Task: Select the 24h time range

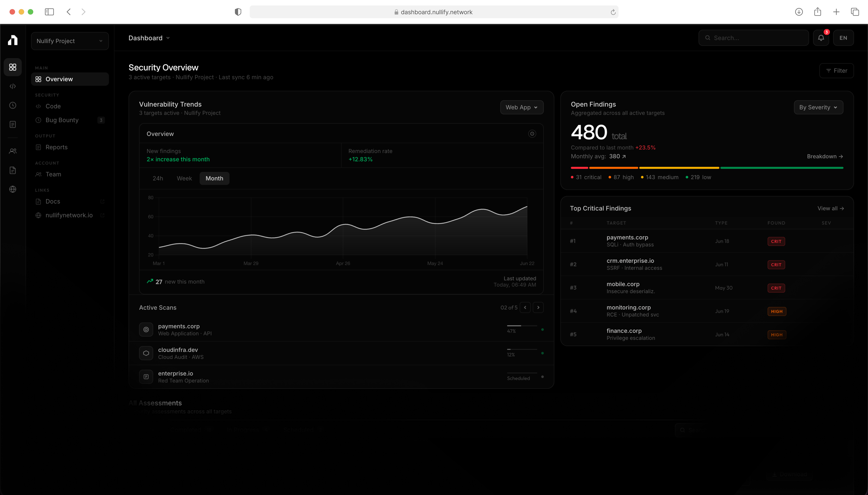Action: [158, 178]
